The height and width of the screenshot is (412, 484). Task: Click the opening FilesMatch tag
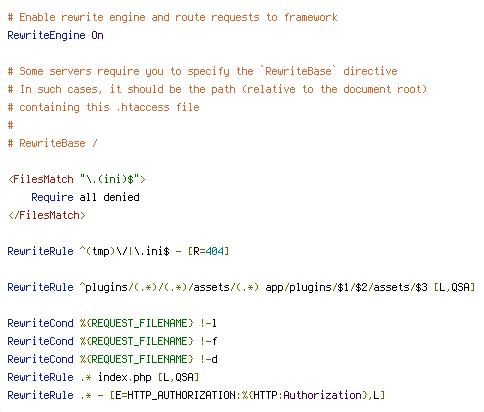click(77, 179)
